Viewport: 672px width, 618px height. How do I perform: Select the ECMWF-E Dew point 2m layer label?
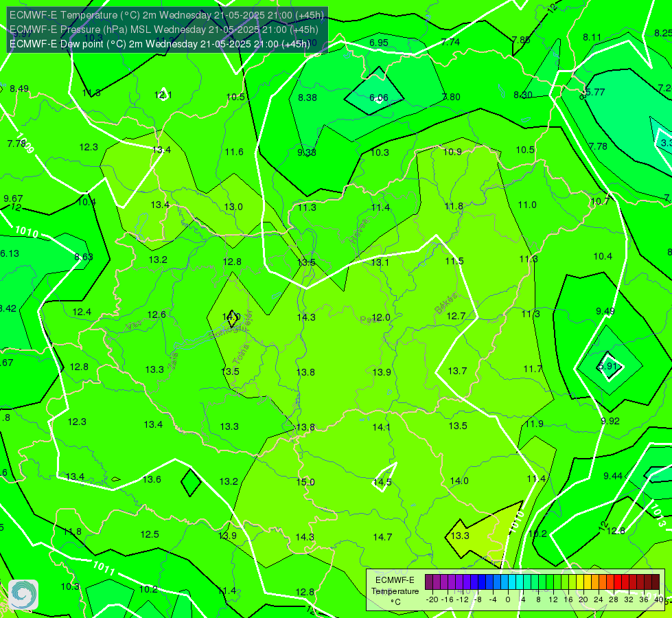click(159, 44)
